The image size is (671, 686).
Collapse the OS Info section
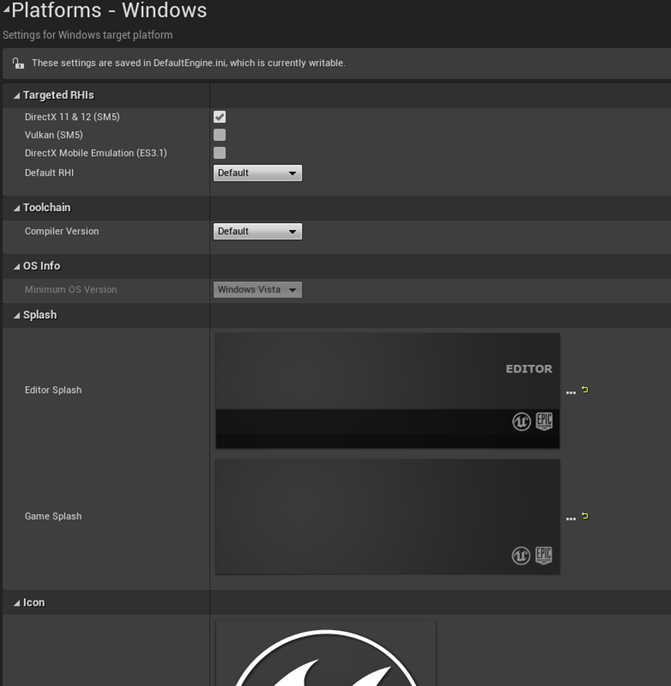point(17,266)
